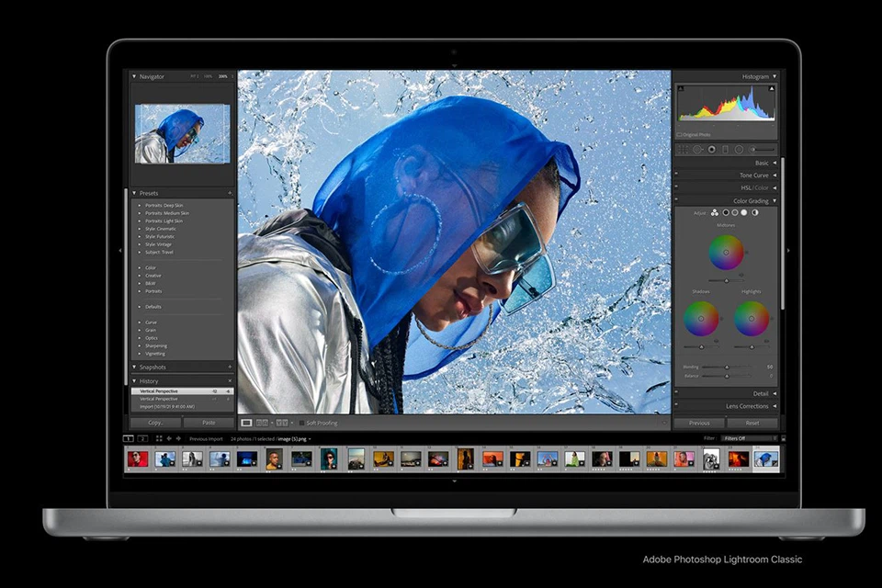This screenshot has width=882, height=588.
Task: Select the Global color grading adjust icon
Action: (x=754, y=213)
